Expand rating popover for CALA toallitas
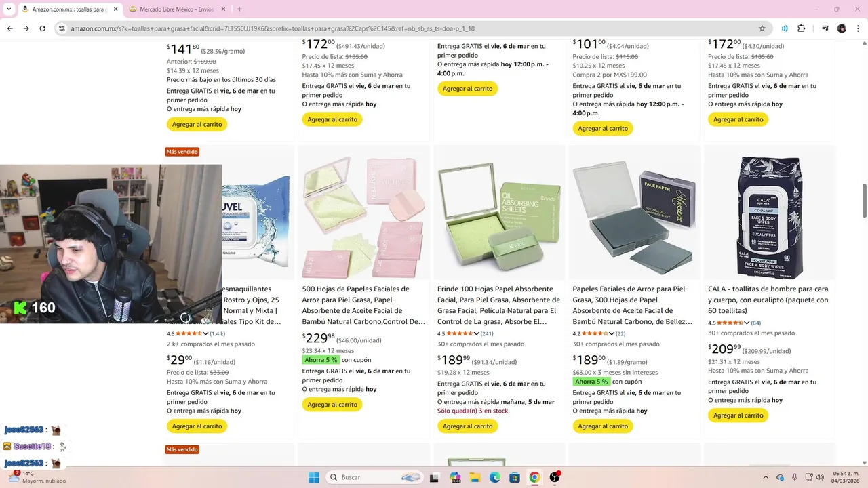 [x=747, y=323]
